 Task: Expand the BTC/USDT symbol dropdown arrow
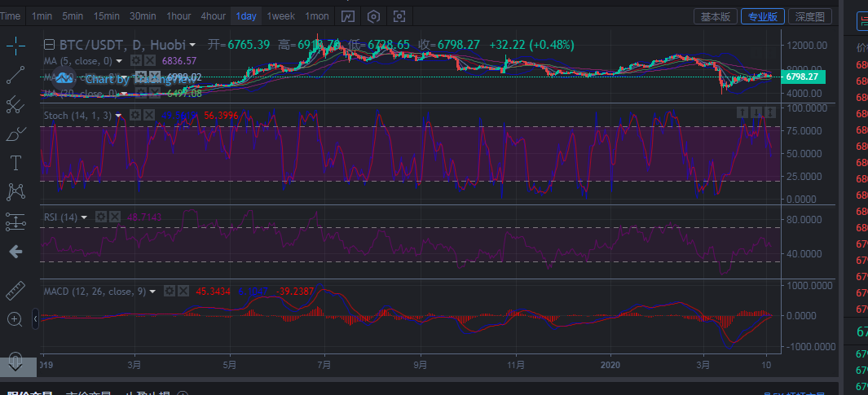coord(192,45)
